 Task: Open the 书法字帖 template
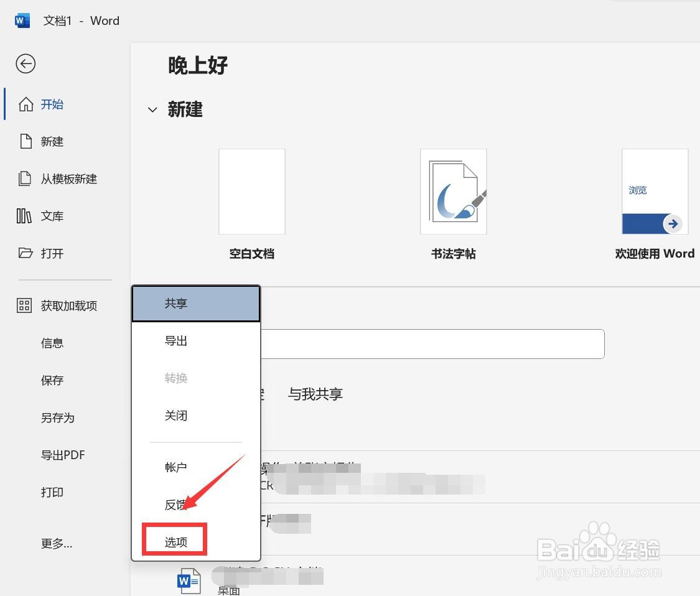pyautogui.click(x=453, y=191)
